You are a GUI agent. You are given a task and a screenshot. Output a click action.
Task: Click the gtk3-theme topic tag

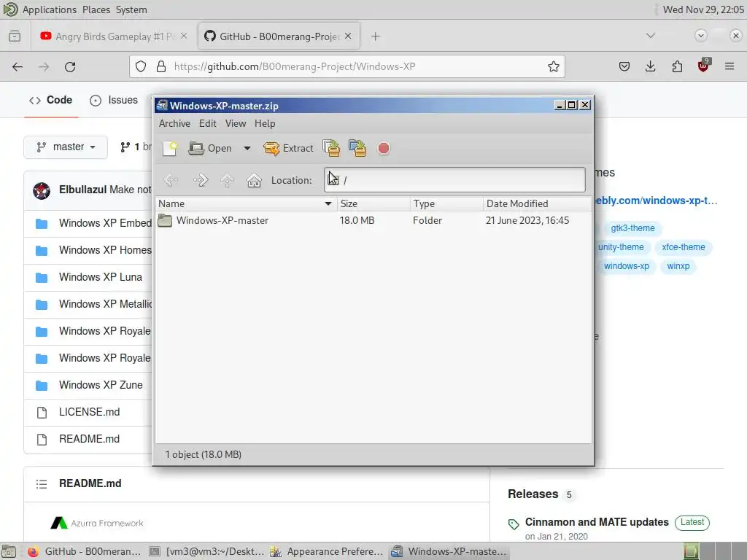click(632, 228)
